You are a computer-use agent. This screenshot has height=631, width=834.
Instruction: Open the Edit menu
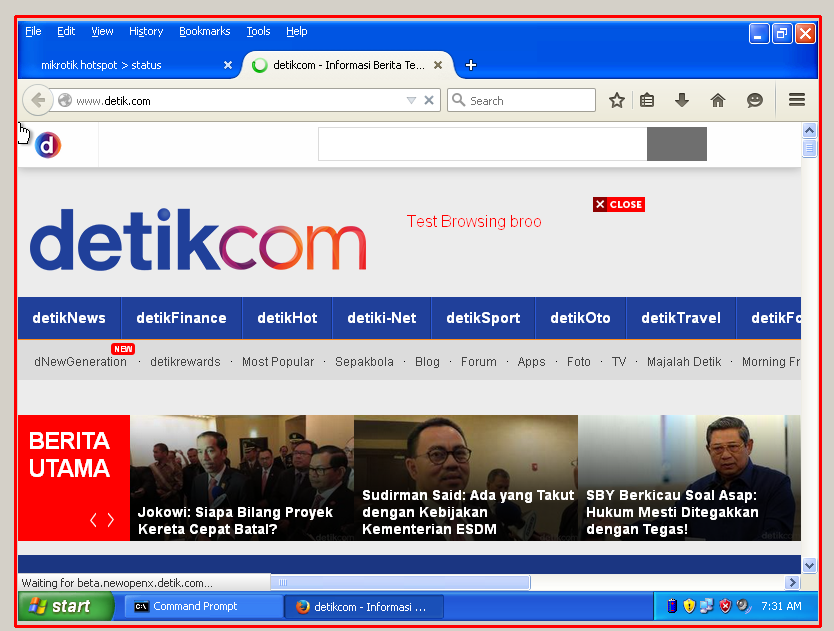click(x=66, y=31)
